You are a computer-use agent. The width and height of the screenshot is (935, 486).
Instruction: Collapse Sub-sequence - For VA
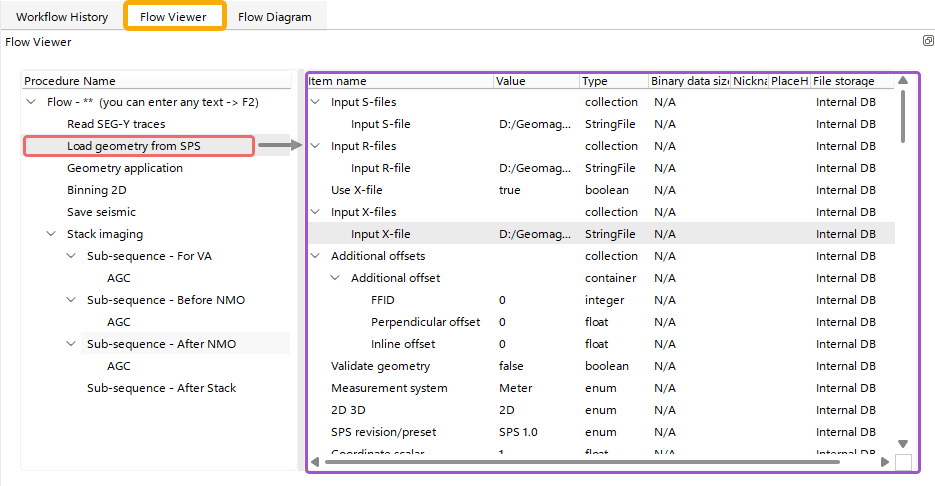pyautogui.click(x=71, y=256)
